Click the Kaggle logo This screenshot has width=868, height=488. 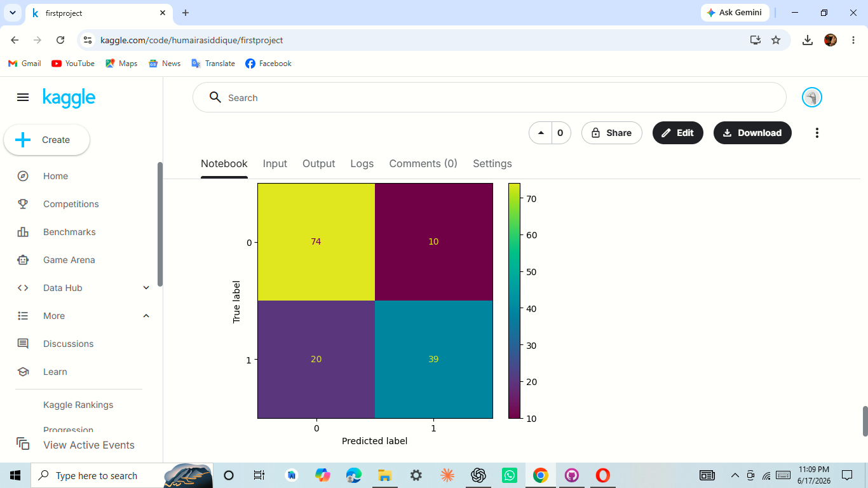[x=69, y=98]
